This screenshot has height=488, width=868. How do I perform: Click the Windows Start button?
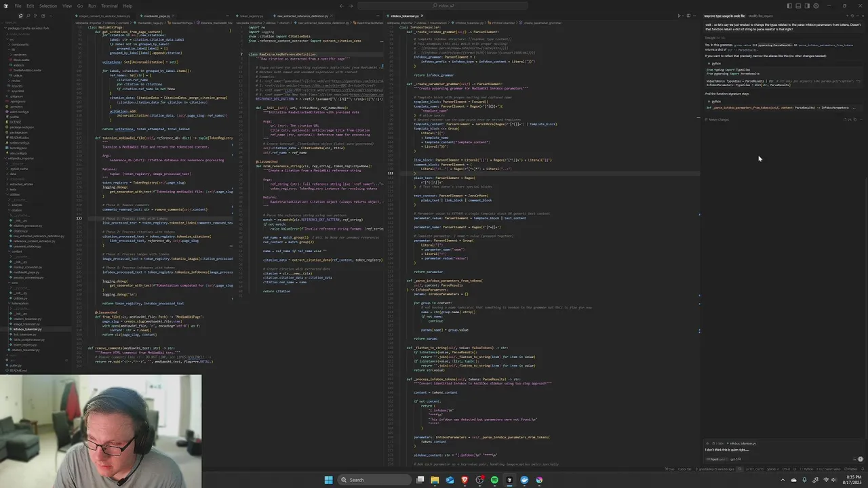(328, 480)
